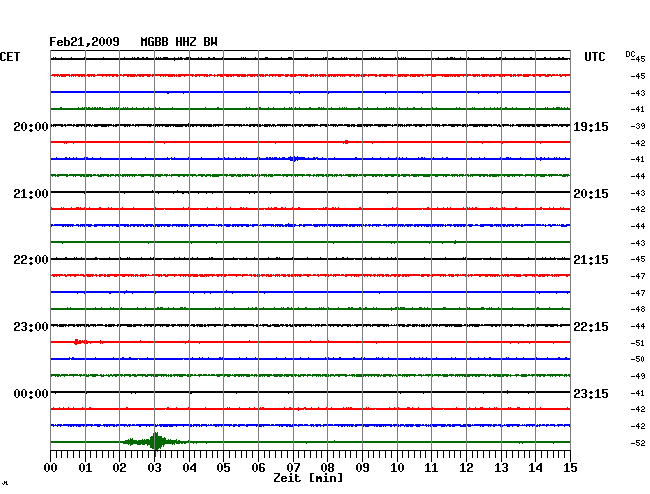Click the CET timezone label
The height and width of the screenshot is (494, 650).
coord(10,57)
